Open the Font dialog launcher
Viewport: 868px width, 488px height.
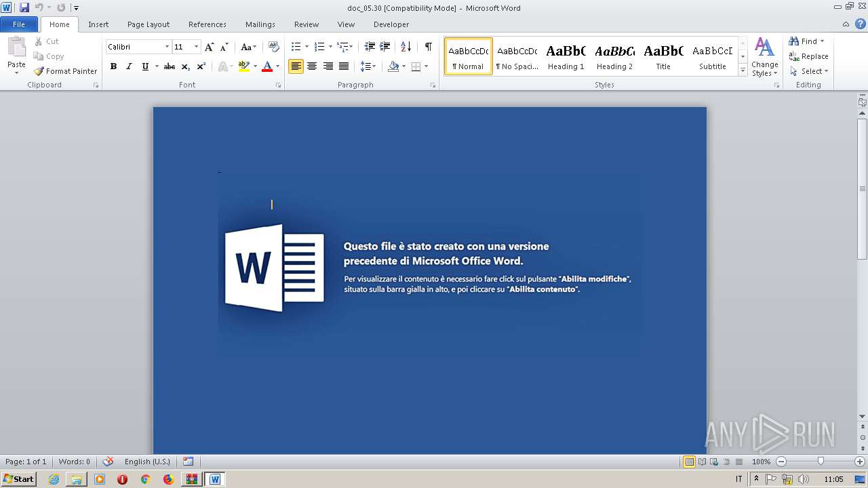point(279,85)
